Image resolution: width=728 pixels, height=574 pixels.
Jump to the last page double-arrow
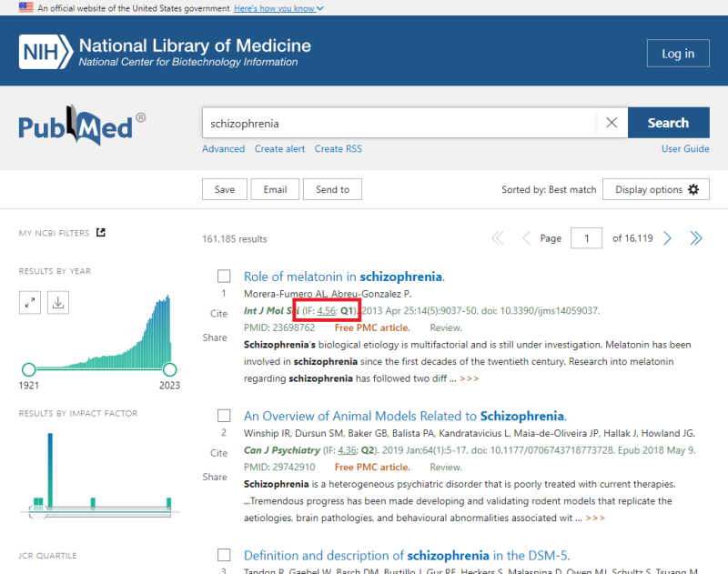pos(695,237)
